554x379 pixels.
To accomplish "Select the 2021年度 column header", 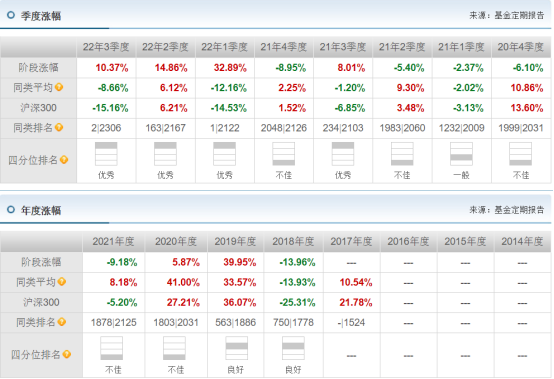I will click(113, 242).
